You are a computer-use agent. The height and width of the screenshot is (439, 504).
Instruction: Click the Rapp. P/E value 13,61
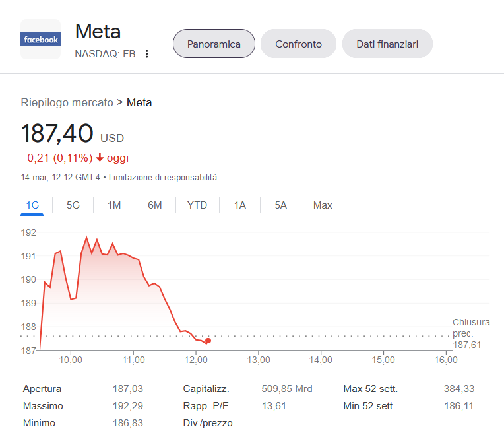pyautogui.click(x=274, y=406)
